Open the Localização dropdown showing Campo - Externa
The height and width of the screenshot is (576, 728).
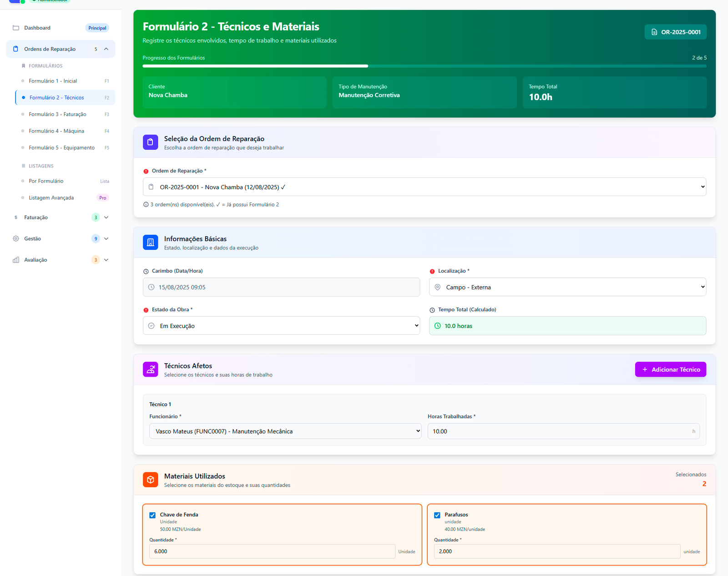(x=567, y=287)
